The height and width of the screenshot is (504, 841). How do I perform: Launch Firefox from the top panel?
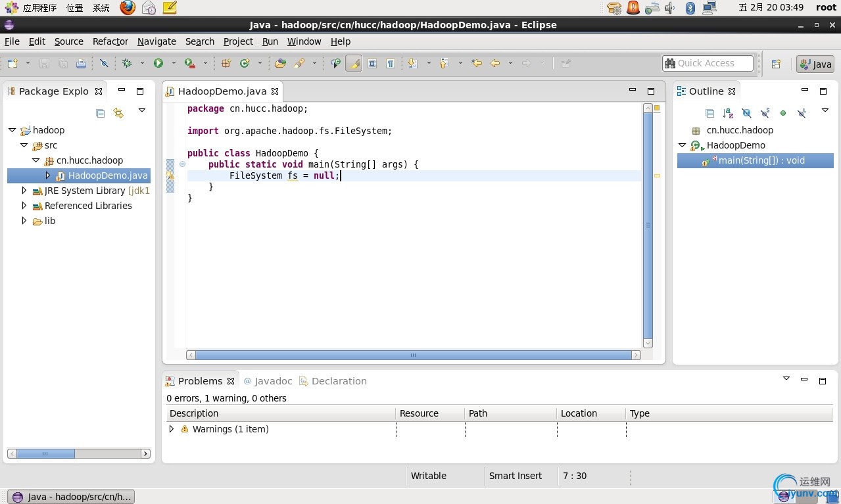(x=128, y=8)
